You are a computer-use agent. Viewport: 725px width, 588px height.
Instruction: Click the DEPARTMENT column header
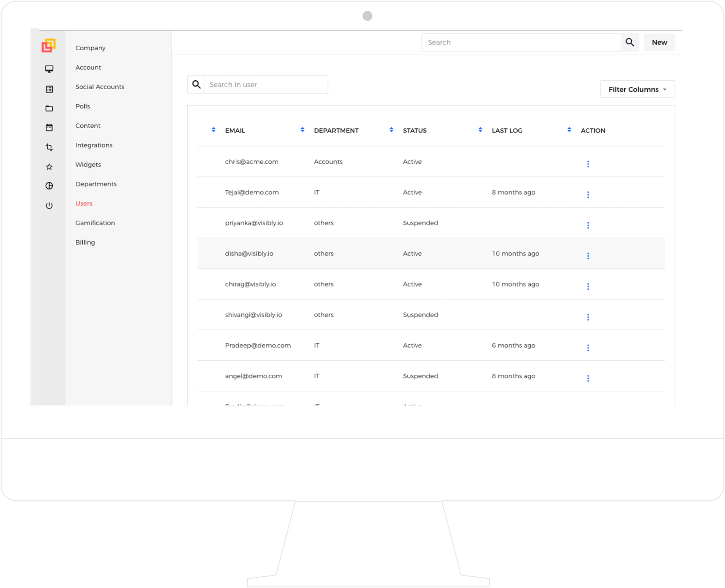(336, 131)
